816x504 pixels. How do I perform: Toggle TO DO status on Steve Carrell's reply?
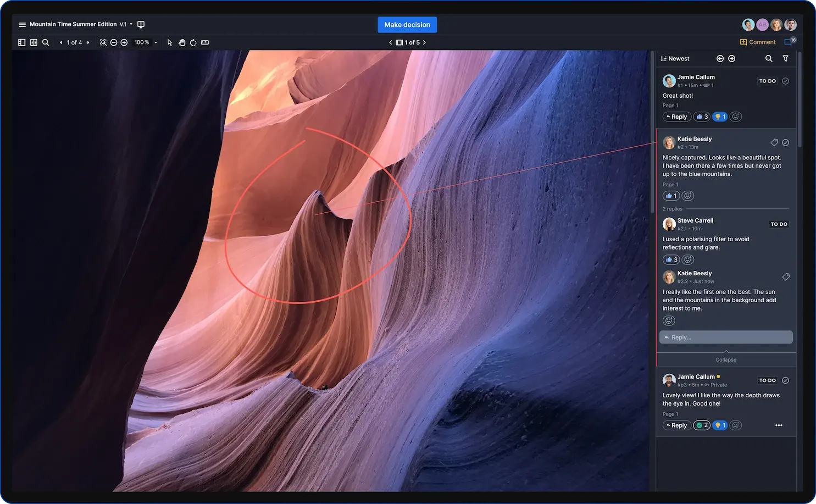779,224
